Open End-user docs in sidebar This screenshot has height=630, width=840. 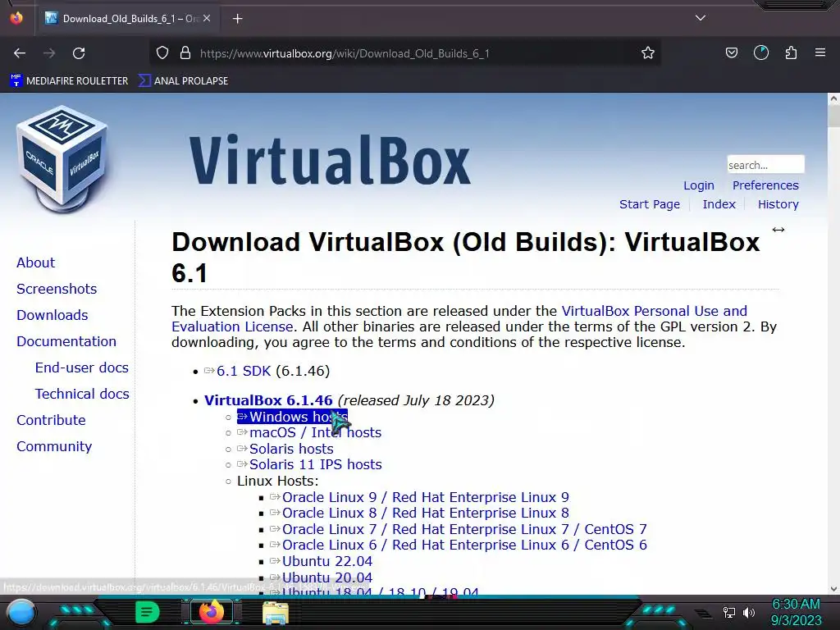tap(81, 368)
